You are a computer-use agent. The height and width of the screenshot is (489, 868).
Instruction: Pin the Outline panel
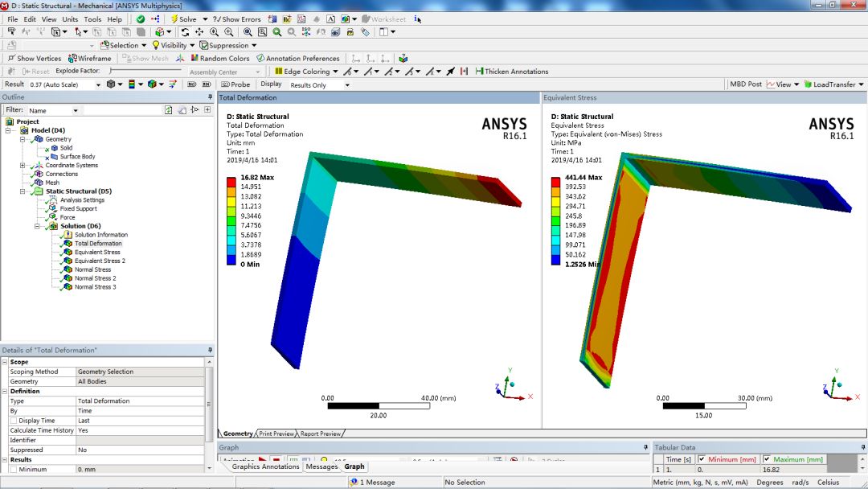tap(210, 97)
